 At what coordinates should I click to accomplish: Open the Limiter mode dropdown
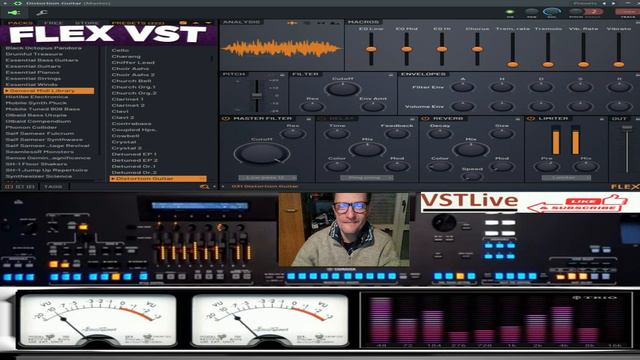[x=566, y=178]
